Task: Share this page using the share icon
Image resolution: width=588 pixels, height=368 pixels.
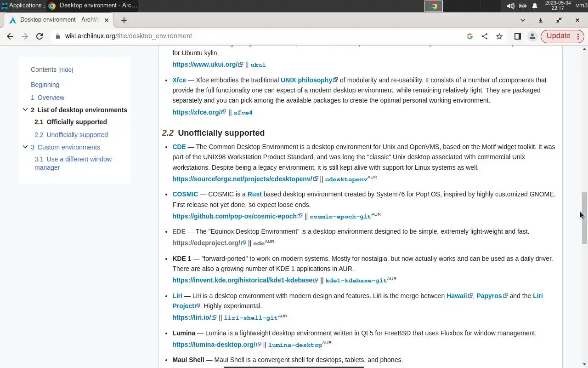Action: coord(485,36)
